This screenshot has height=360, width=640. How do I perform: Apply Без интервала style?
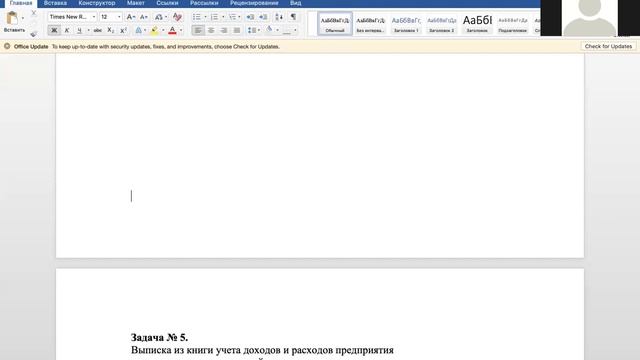click(x=370, y=24)
